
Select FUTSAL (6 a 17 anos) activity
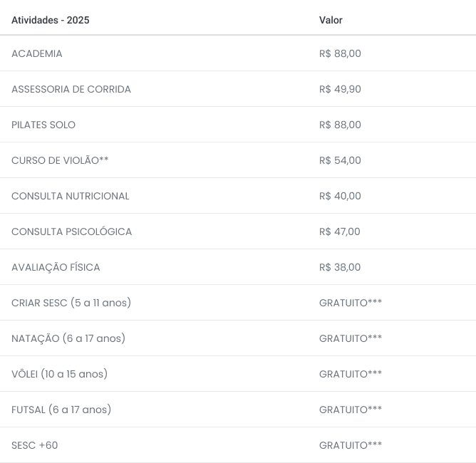(61, 410)
